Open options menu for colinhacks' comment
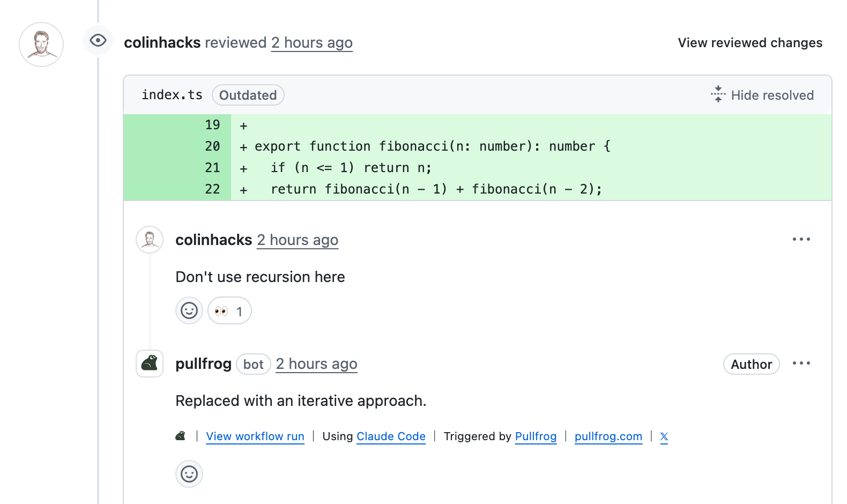Screen dimensions: 847x504 [x=801, y=239]
